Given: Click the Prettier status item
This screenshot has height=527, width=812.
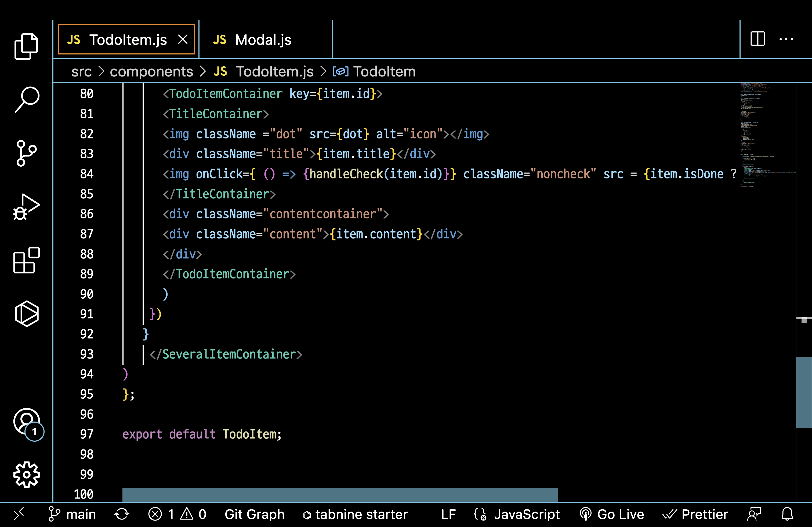Looking at the screenshot, I should point(695,514).
